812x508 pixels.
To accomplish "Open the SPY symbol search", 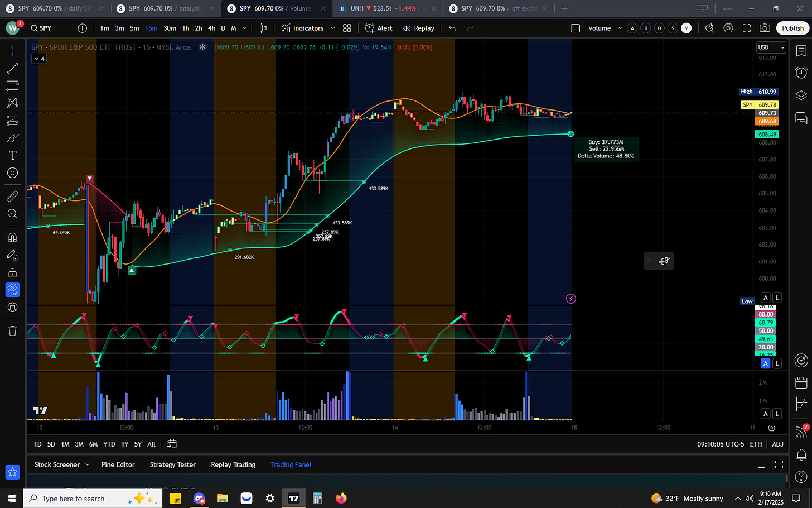I will (41, 28).
